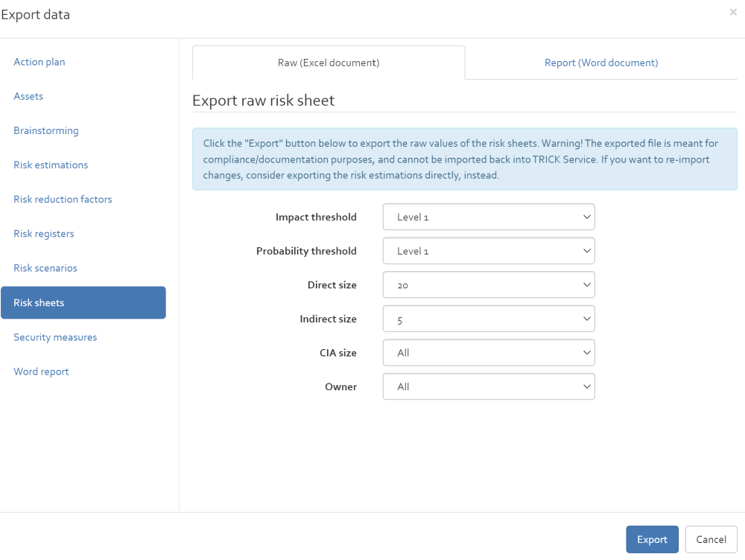Click the Indirect size label
Viewport: 745px width, 560px height.
(329, 319)
